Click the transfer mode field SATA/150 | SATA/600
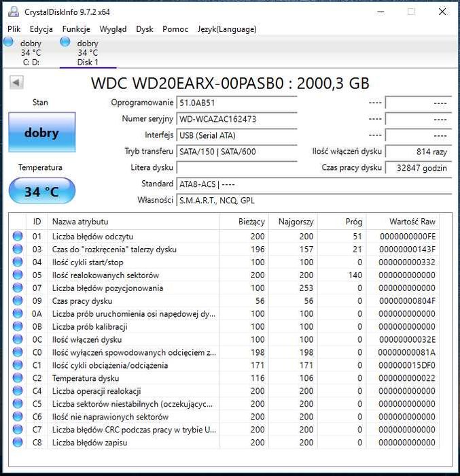The image size is (460, 476). [x=236, y=152]
